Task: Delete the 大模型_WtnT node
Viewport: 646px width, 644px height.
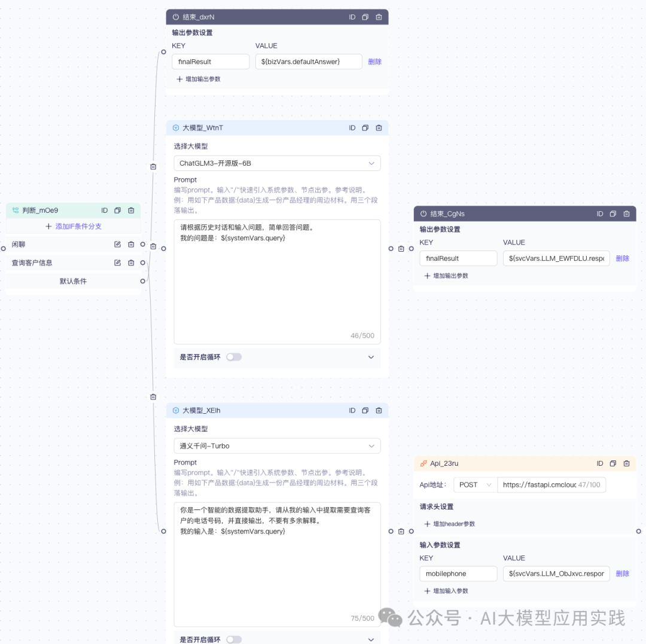Action: tap(379, 127)
